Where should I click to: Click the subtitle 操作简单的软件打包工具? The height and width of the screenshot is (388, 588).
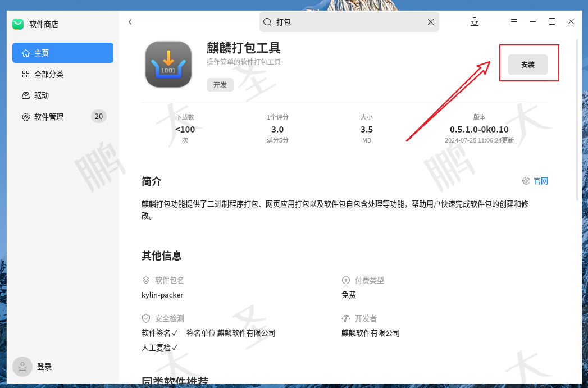tap(244, 62)
